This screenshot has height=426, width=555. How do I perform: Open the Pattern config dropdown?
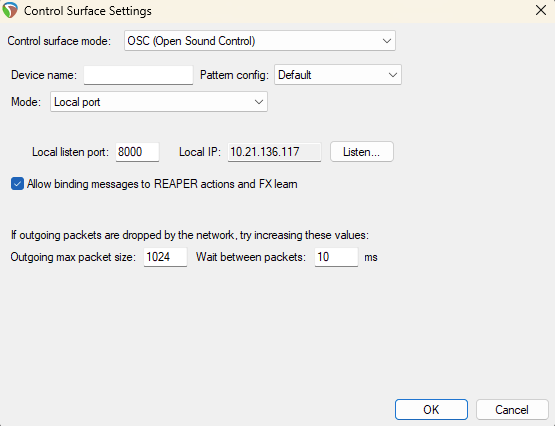pyautogui.click(x=338, y=75)
